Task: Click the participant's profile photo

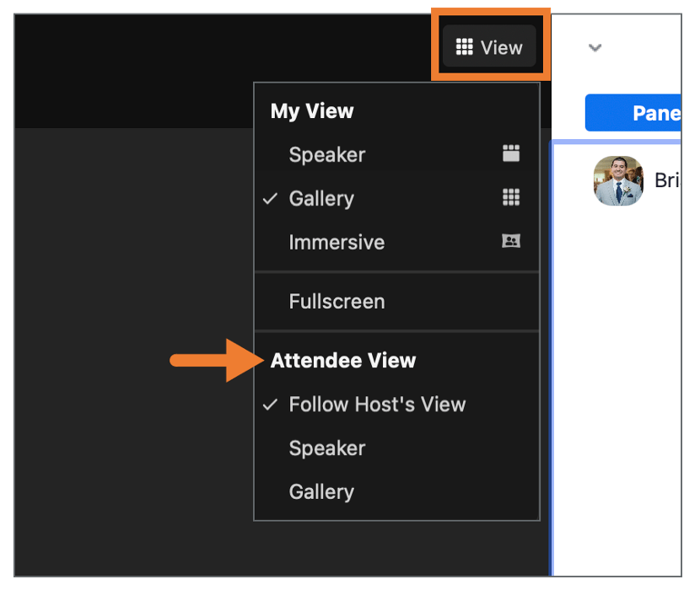Action: [x=618, y=180]
